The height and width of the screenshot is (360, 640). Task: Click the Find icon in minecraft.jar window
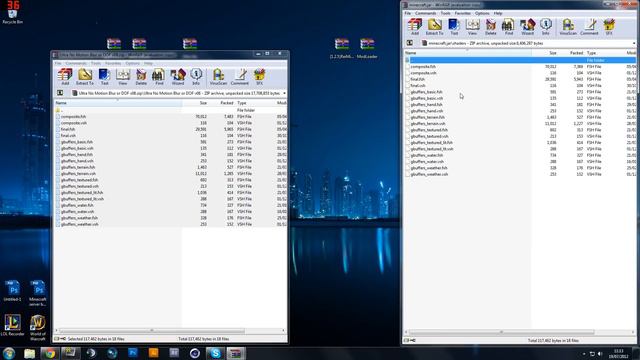509,27
